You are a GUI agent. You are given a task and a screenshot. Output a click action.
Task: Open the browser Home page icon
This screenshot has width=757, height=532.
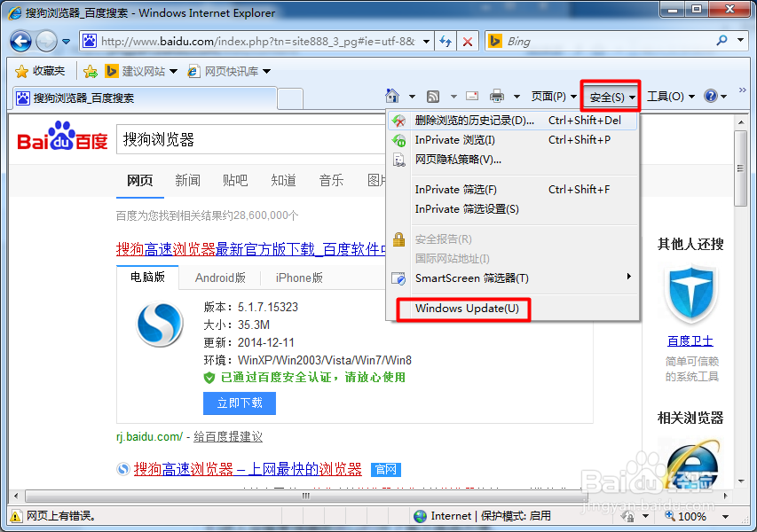(x=394, y=96)
